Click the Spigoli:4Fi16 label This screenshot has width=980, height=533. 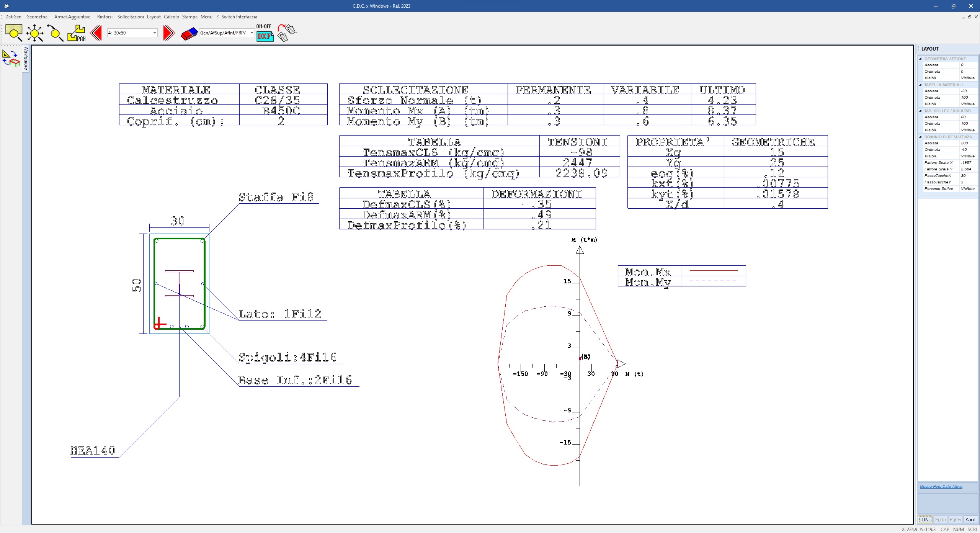click(288, 357)
